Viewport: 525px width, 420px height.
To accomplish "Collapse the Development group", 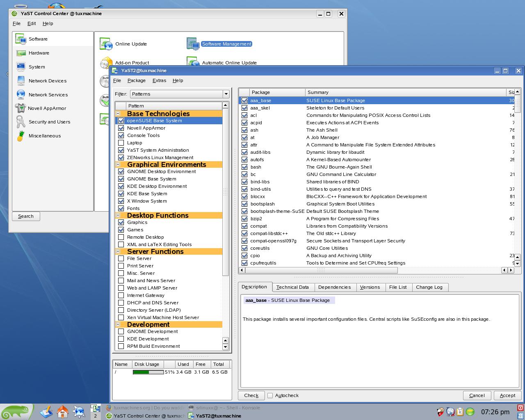I will (x=118, y=324).
